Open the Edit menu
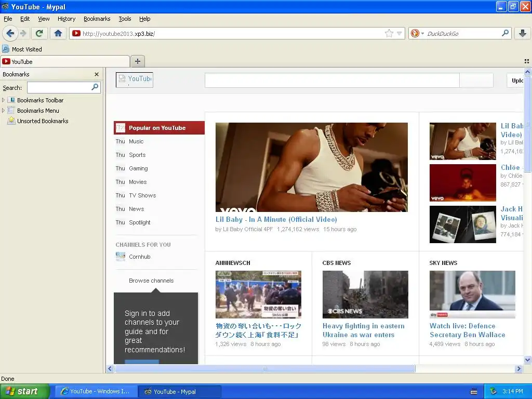The height and width of the screenshot is (399, 532). pyautogui.click(x=25, y=19)
